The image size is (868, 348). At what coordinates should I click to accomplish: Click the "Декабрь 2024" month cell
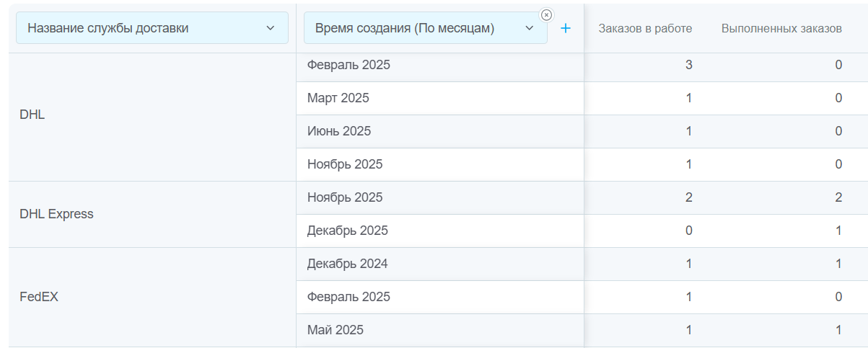348,264
